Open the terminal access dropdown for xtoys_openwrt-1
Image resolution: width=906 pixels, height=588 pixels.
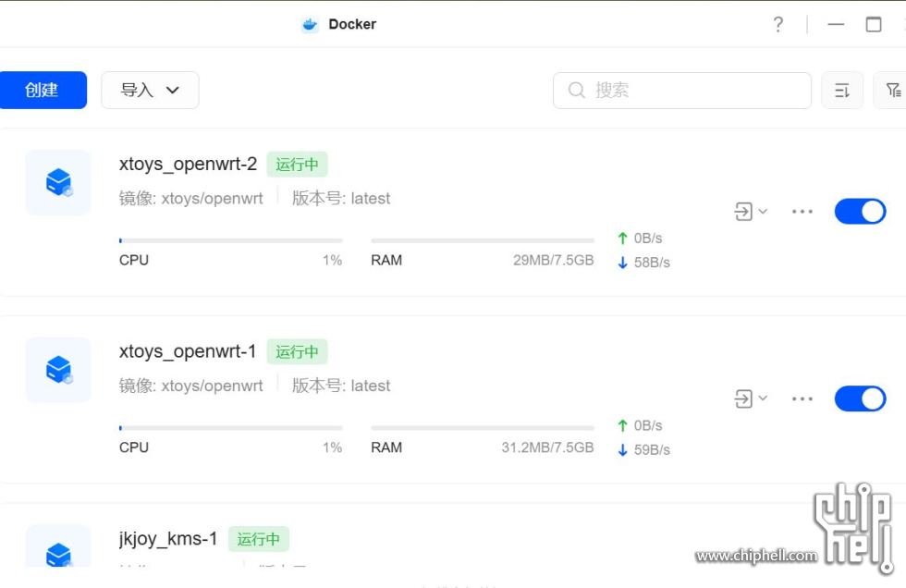tap(751, 398)
